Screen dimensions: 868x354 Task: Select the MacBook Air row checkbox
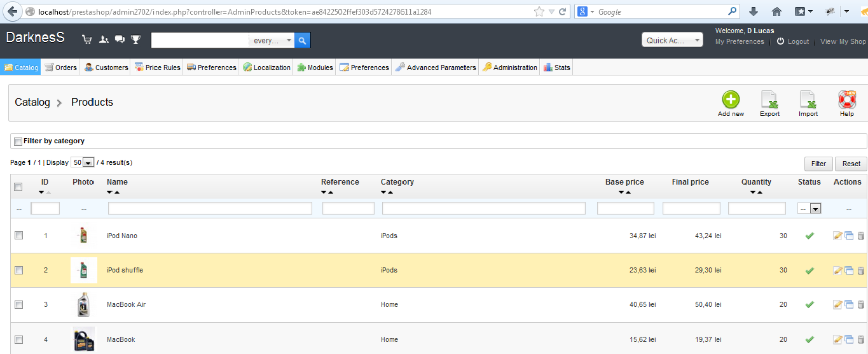coord(18,304)
